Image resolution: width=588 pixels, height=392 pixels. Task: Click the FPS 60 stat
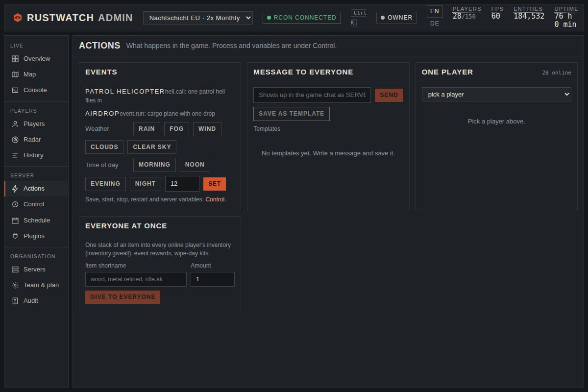pyautogui.click(x=497, y=13)
